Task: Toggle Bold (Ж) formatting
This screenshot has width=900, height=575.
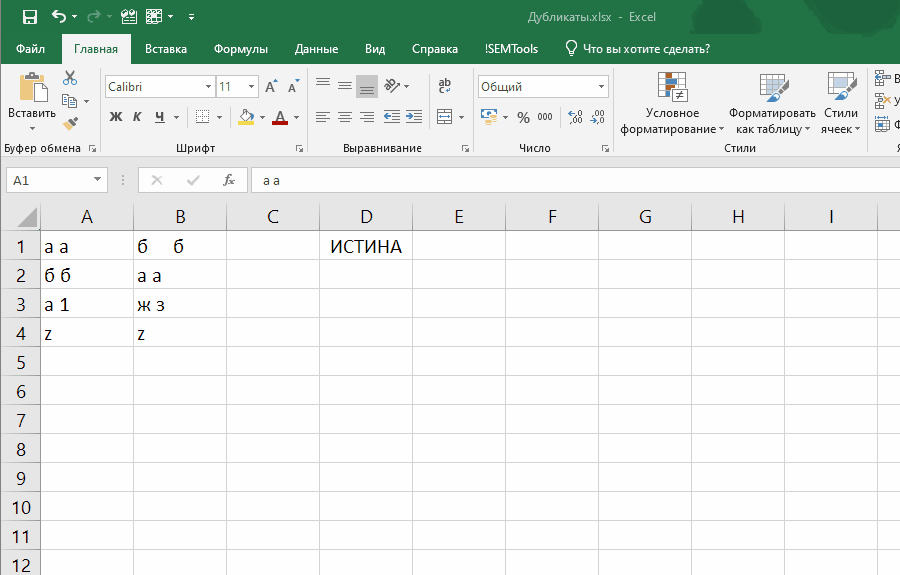Action: [115, 117]
